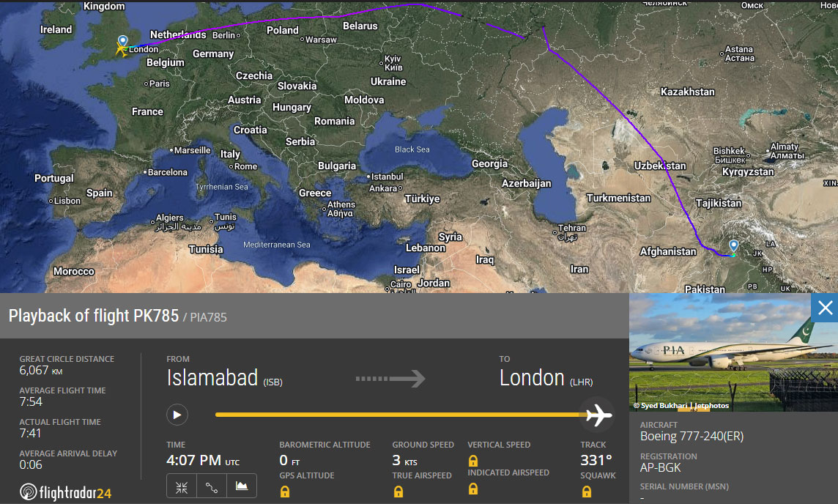Click the Flightradar24 logo
The image size is (838, 504).
pyautogui.click(x=65, y=492)
